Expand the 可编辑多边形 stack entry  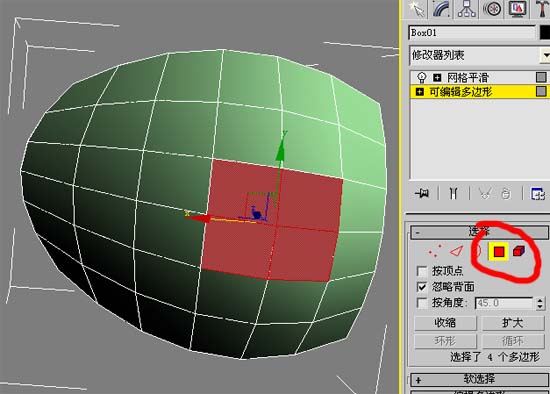[x=420, y=92]
